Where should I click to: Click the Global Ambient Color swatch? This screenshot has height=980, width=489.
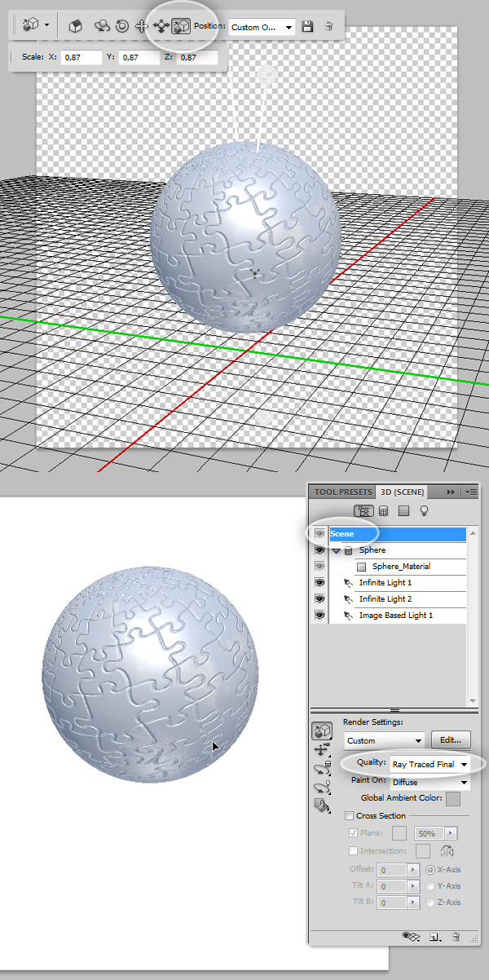(453, 797)
